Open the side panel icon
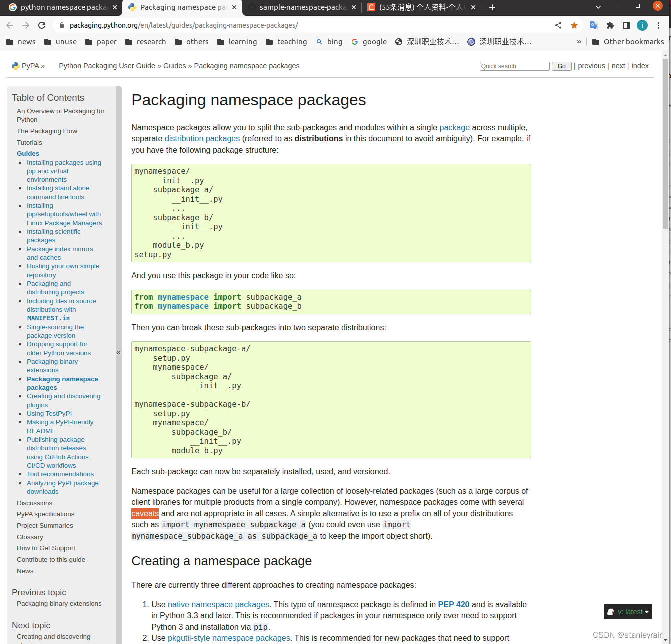Screen dimensions: 671x644 click(x=626, y=25)
